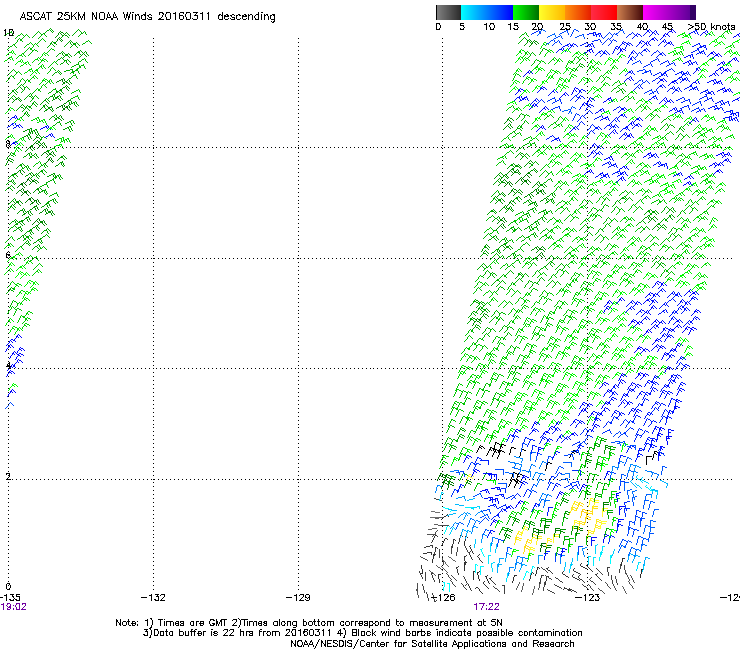The image size is (740, 650).
Task: Click the 'Times are GMT' note line
Action: click(x=309, y=623)
